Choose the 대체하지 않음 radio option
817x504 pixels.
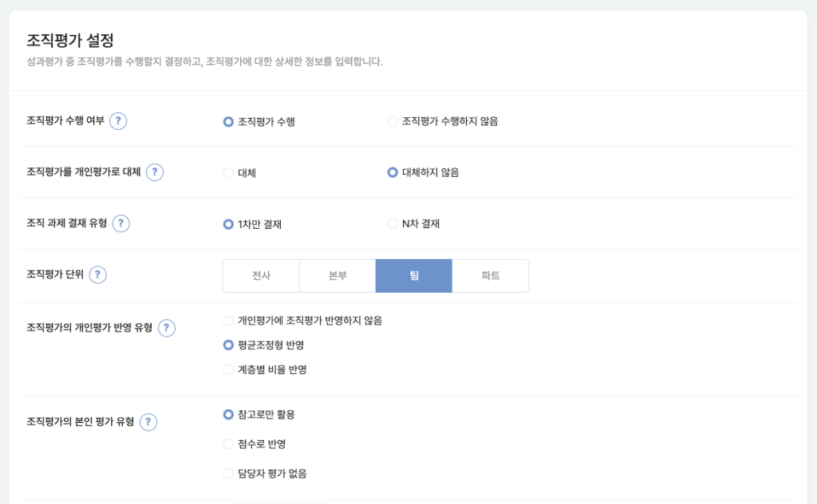pos(423,172)
